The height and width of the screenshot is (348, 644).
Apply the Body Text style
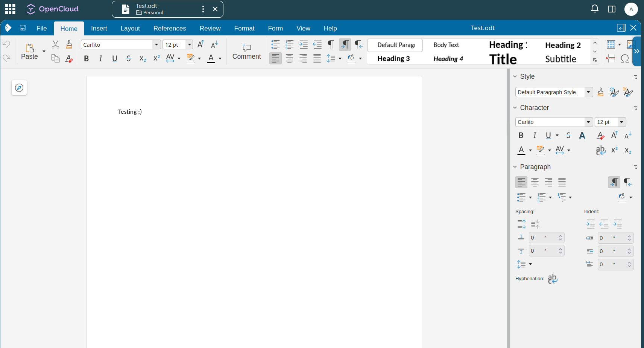[446, 45]
